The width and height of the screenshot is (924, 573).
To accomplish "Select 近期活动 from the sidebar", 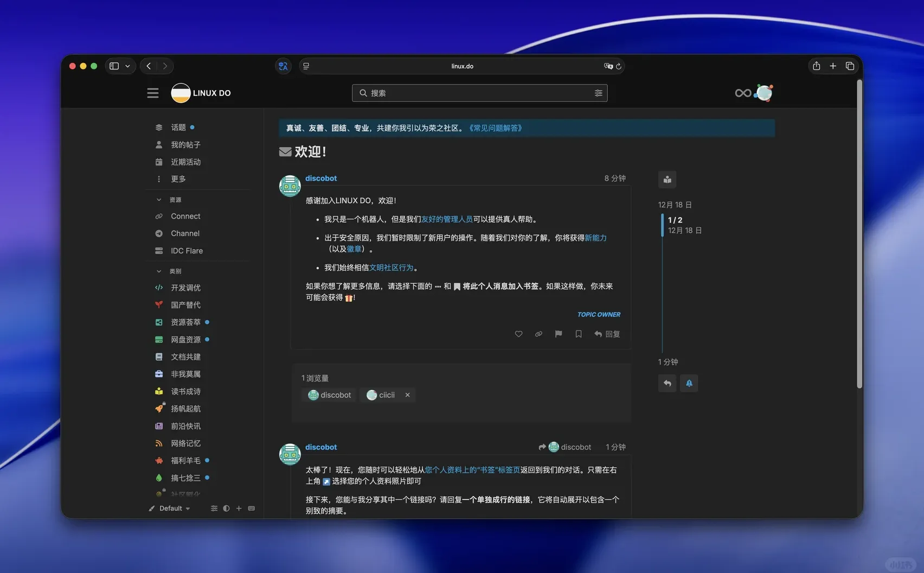I will point(185,162).
